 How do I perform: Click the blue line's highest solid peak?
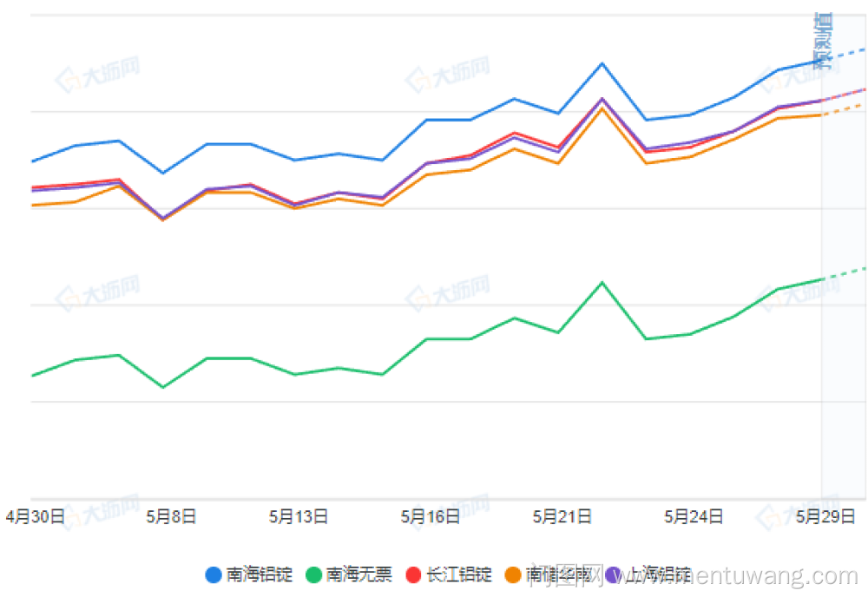602,63
